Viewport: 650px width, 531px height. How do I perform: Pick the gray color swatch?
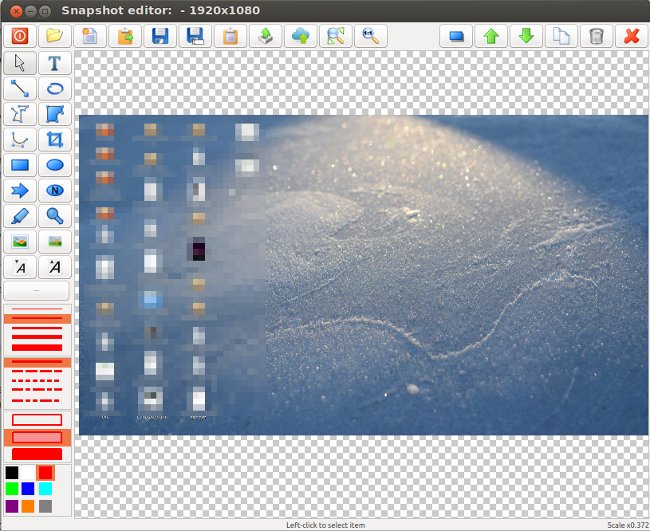(46, 506)
